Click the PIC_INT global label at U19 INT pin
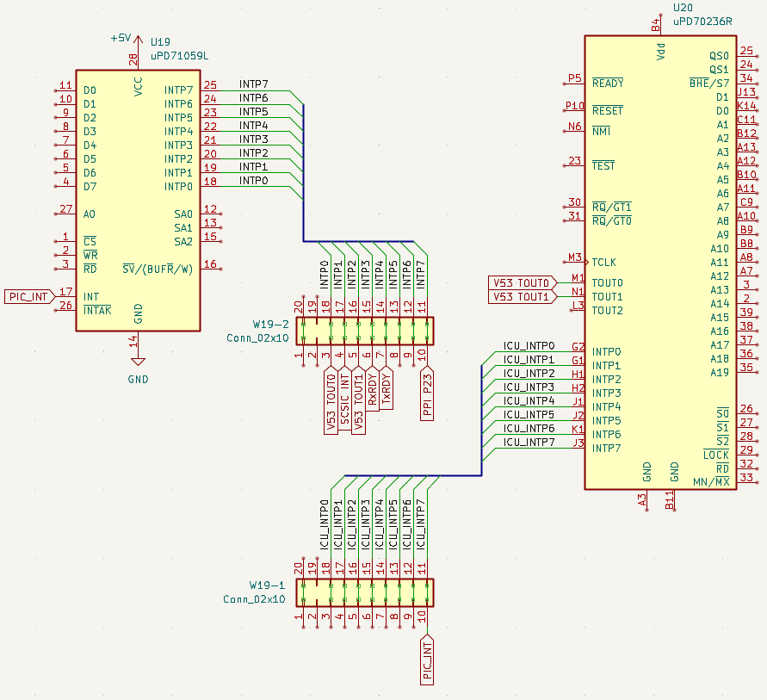The height and width of the screenshot is (700, 767). click(28, 297)
